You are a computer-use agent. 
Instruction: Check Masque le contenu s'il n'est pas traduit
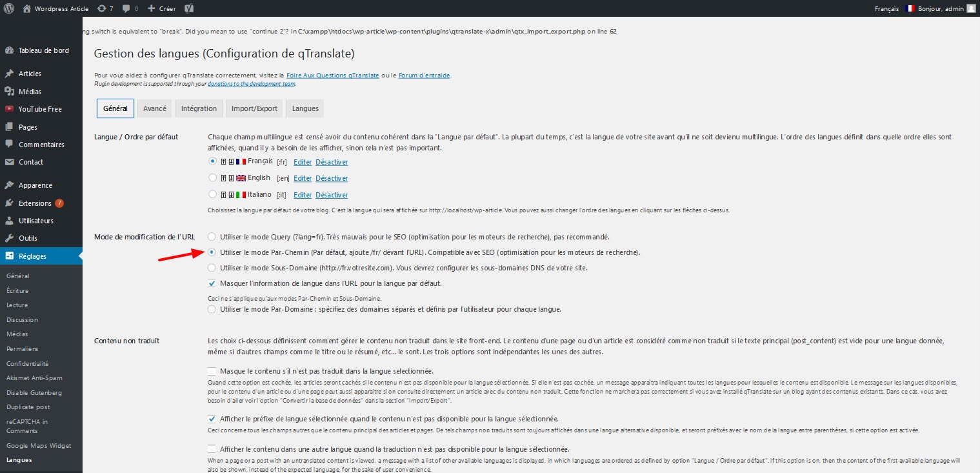(x=212, y=371)
